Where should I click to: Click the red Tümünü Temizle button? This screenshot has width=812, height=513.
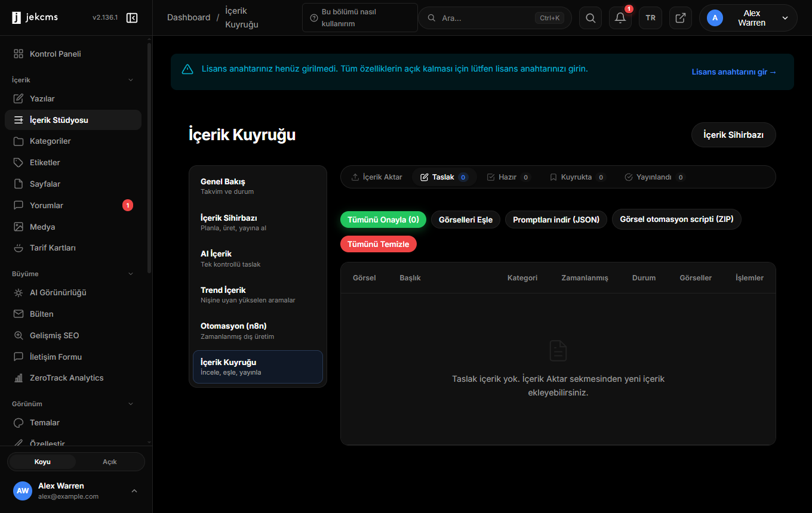(x=379, y=244)
